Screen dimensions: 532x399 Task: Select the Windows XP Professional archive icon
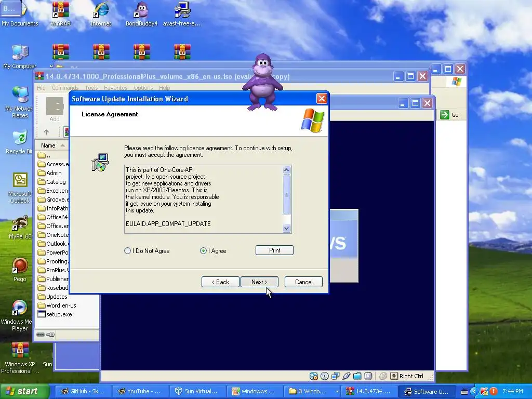click(x=20, y=357)
